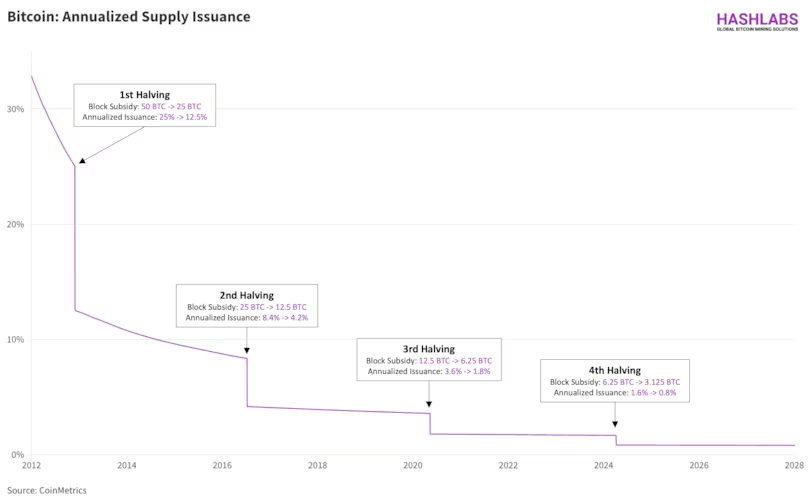Select the 2nd Halving annotation title
811x503 pixels.
tap(246, 295)
